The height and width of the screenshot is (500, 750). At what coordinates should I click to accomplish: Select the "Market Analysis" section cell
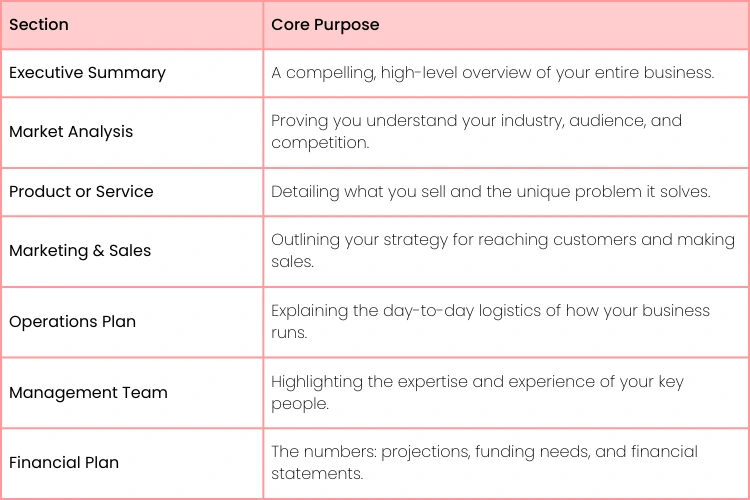(x=71, y=132)
